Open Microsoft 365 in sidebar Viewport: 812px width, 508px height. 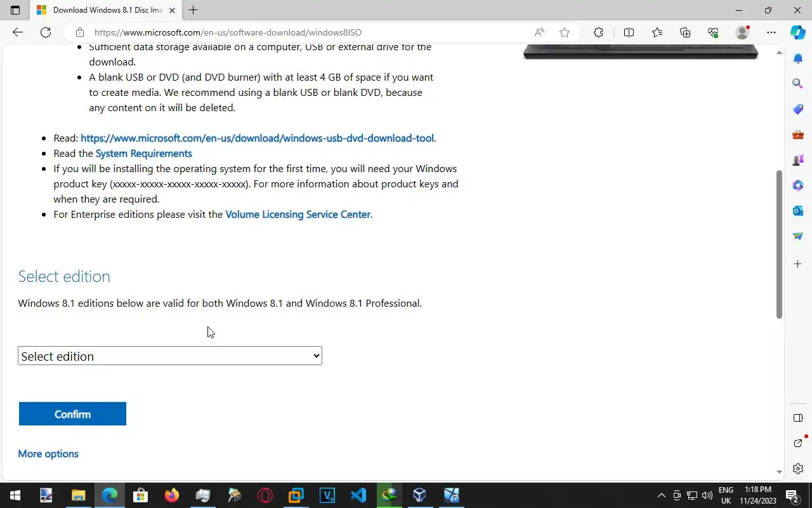point(798,185)
